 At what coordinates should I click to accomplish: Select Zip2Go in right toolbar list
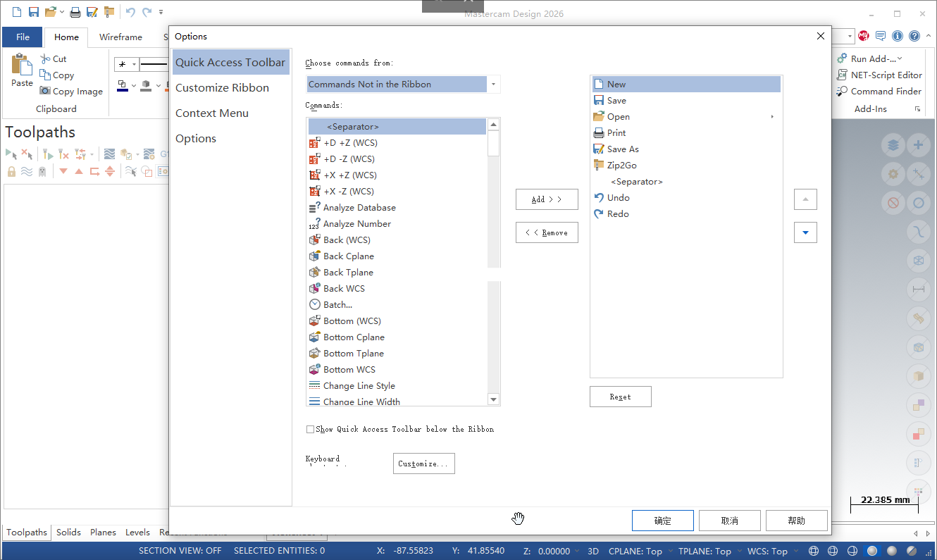pos(687,166)
